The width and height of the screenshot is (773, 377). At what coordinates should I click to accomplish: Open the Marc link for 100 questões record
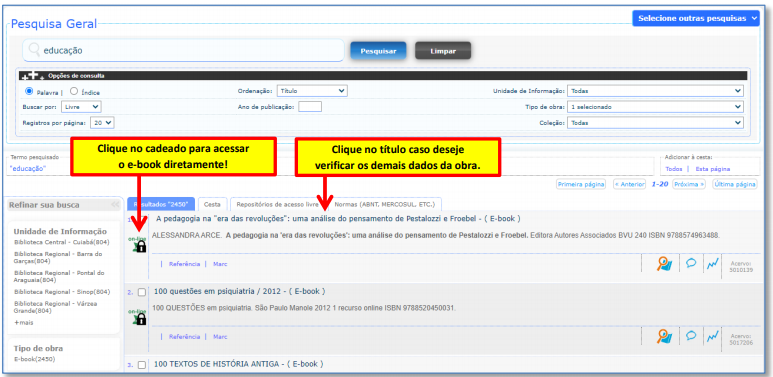[220, 337]
